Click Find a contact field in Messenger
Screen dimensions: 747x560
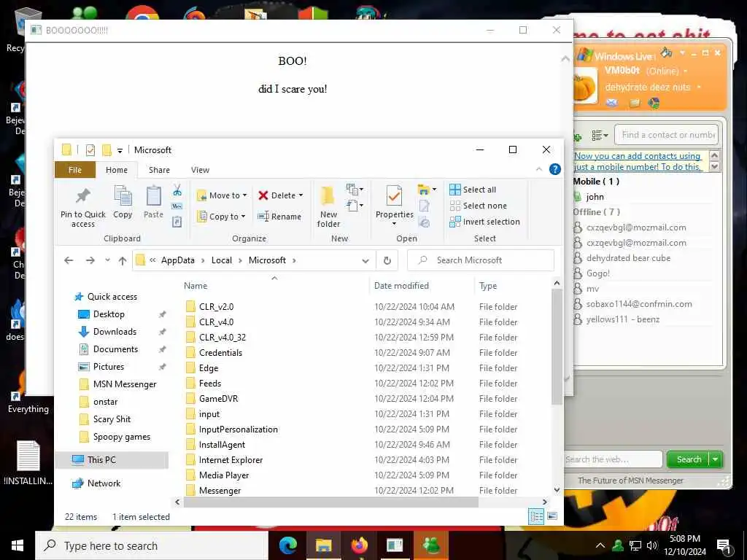point(667,135)
